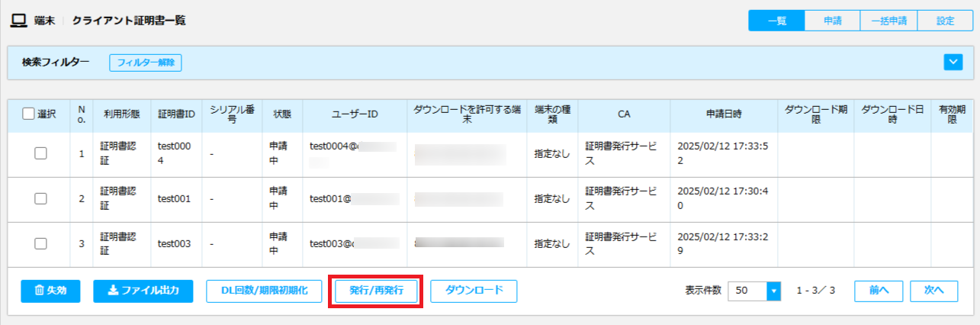The image size is (980, 325).
Task: Clear filters with フィルター解除 button
Action: click(146, 63)
